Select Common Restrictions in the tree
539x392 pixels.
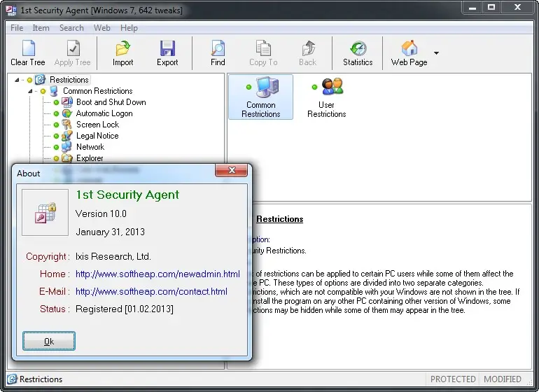point(97,91)
